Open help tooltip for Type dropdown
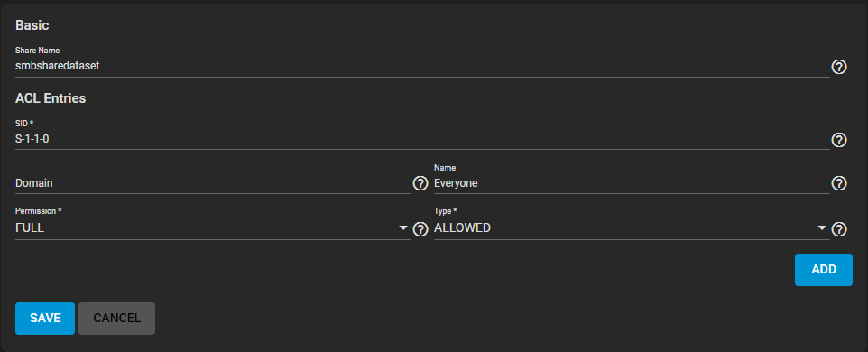 [x=839, y=228]
